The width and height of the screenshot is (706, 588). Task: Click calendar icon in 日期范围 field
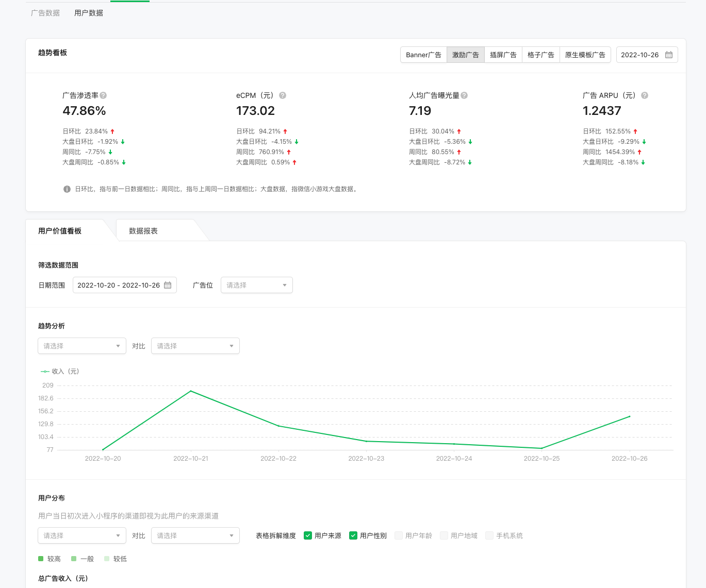tap(168, 285)
